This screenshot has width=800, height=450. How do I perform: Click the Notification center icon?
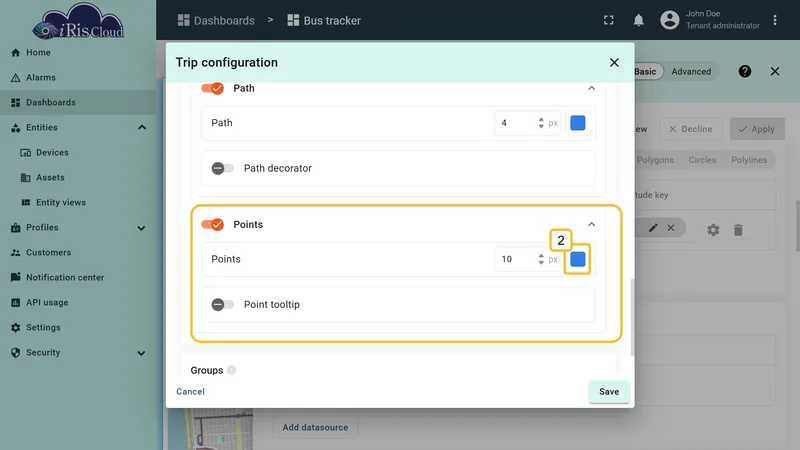point(15,277)
